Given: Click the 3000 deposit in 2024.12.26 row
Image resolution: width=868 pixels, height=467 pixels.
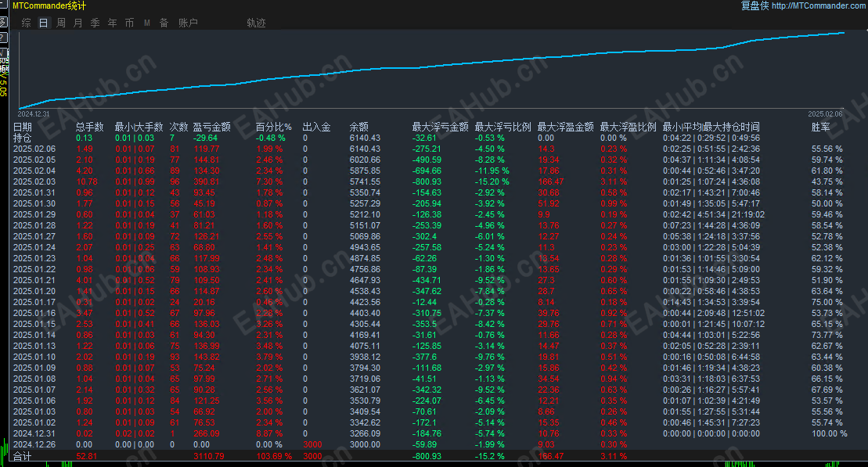Looking at the screenshot, I should 313,444.
